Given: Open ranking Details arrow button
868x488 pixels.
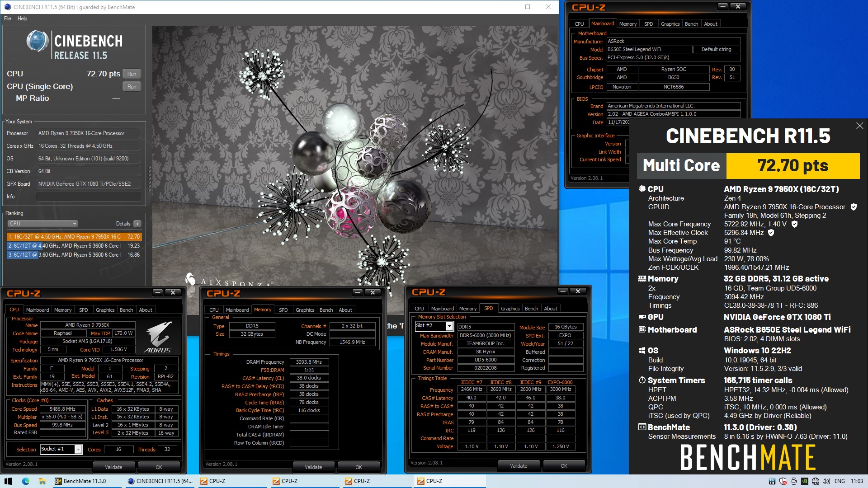Looking at the screenshot, I should click(137, 224).
